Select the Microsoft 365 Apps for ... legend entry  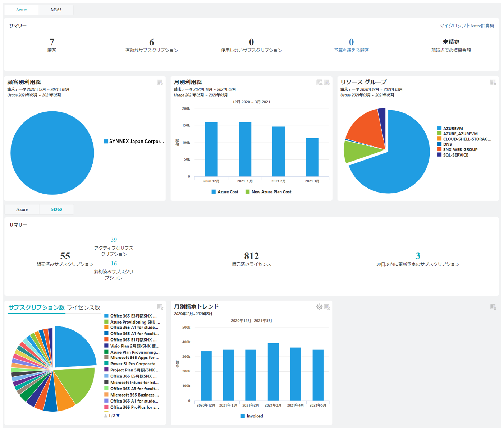[132, 358]
